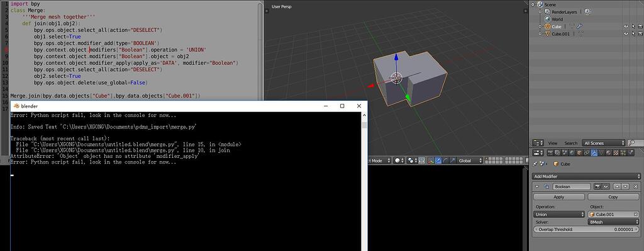Click the mesh data icon beside Cube.001
This screenshot has width=644, height=251.
580,34
